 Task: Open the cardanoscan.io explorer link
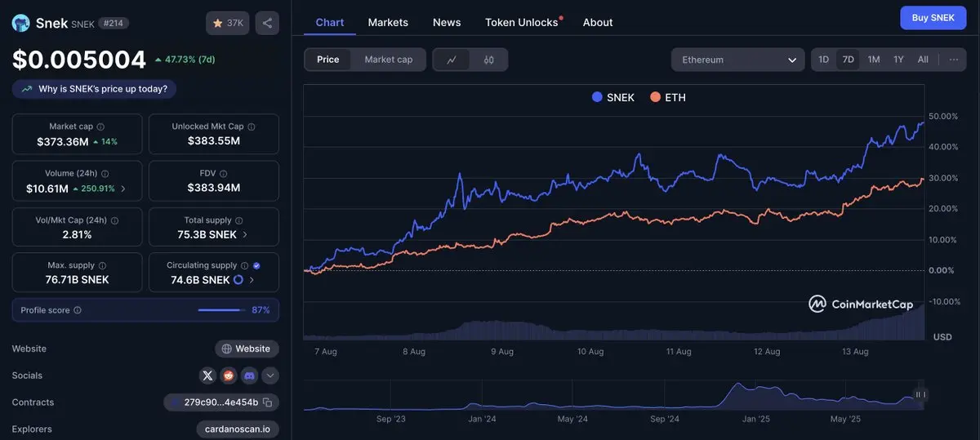[238, 429]
